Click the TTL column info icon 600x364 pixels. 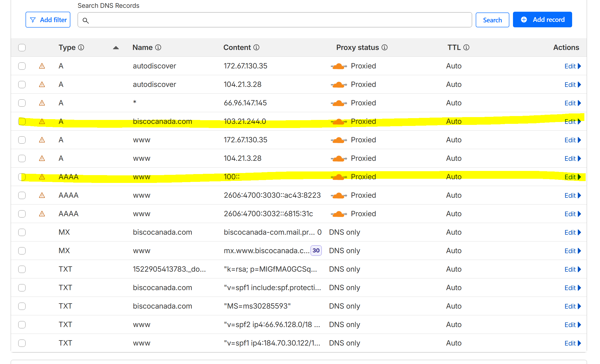coord(466,47)
